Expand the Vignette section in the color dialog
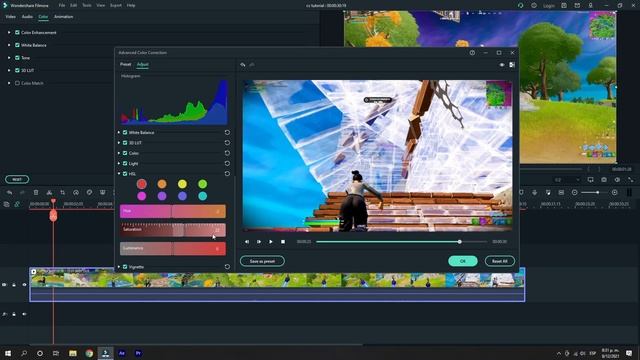 click(119, 267)
